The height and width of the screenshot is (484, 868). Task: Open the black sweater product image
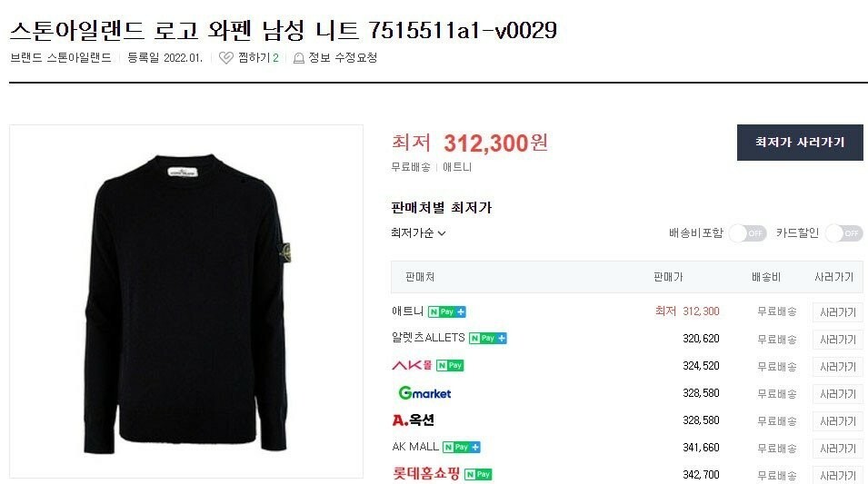click(186, 301)
